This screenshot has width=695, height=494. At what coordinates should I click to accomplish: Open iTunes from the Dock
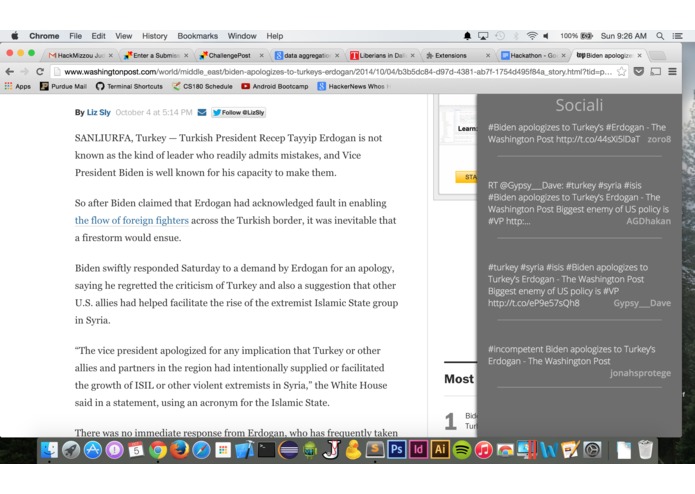pyautogui.click(x=484, y=450)
